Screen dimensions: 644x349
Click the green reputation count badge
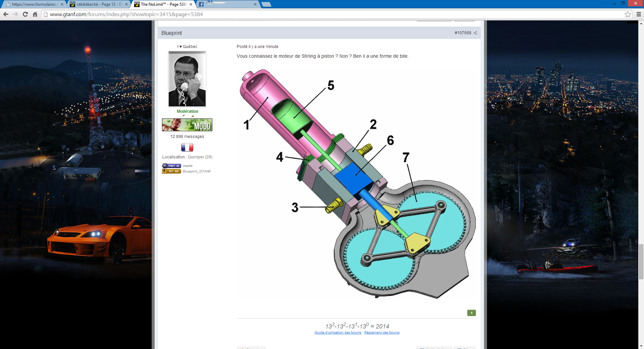click(471, 313)
